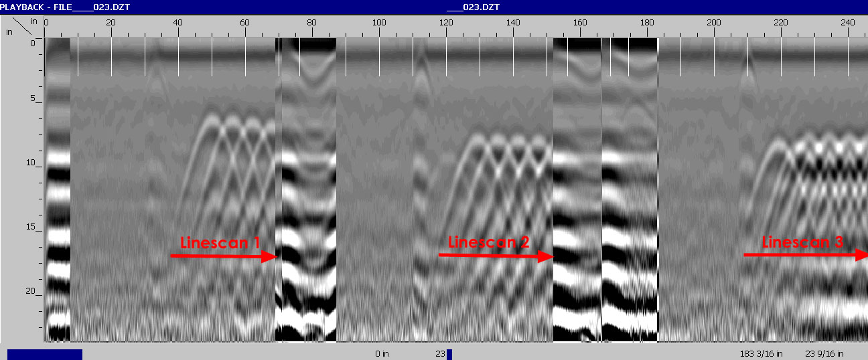Screen dimensions: 868x360
Task: Click the 240 mark on horizontal ruler
Action: pos(848,23)
